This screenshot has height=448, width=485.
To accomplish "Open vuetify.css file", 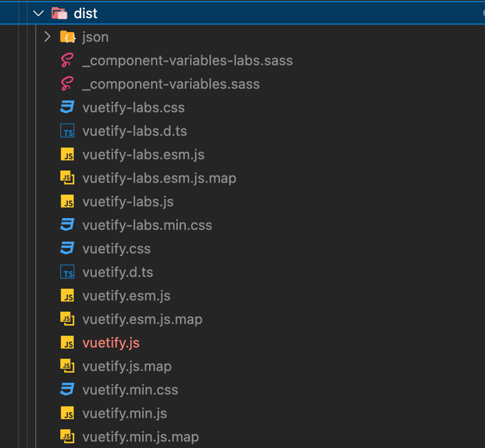I will tap(117, 249).
